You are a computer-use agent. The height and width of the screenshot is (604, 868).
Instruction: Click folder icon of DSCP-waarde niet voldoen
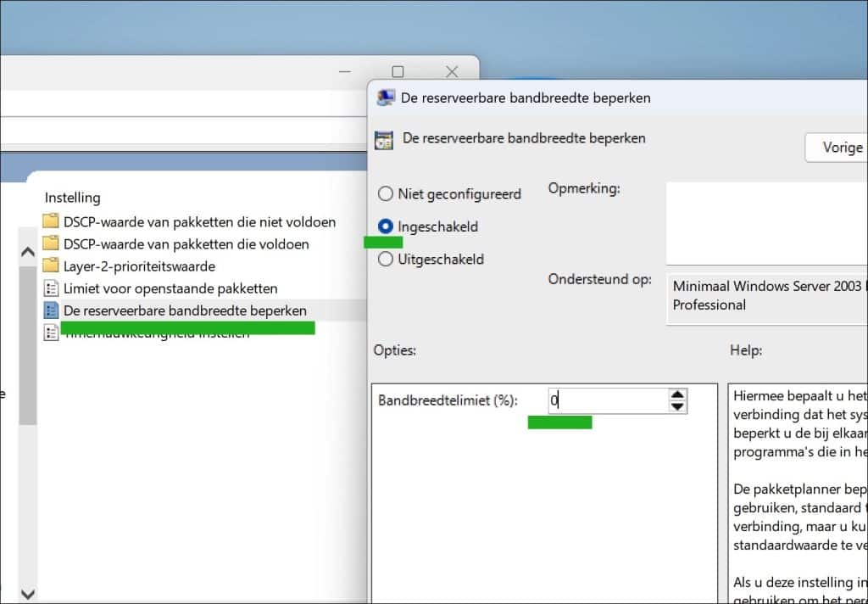click(50, 221)
